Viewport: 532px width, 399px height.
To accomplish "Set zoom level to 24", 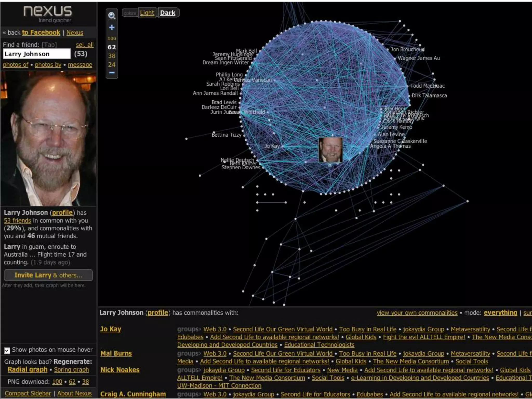I will (112, 65).
